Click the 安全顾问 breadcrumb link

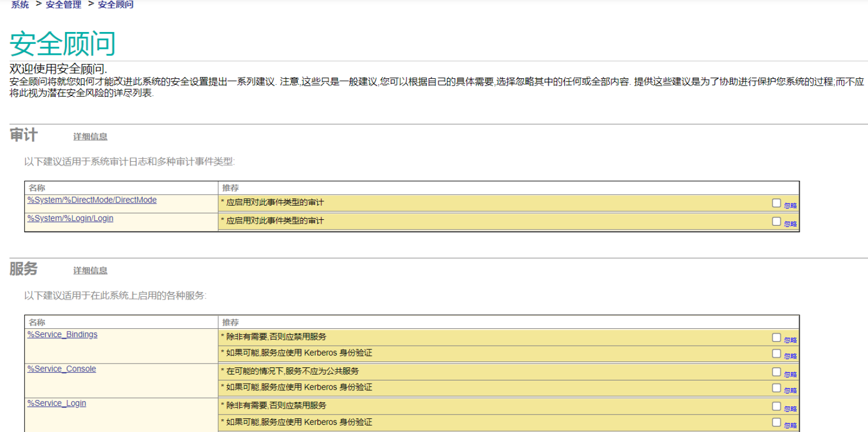[x=116, y=4]
